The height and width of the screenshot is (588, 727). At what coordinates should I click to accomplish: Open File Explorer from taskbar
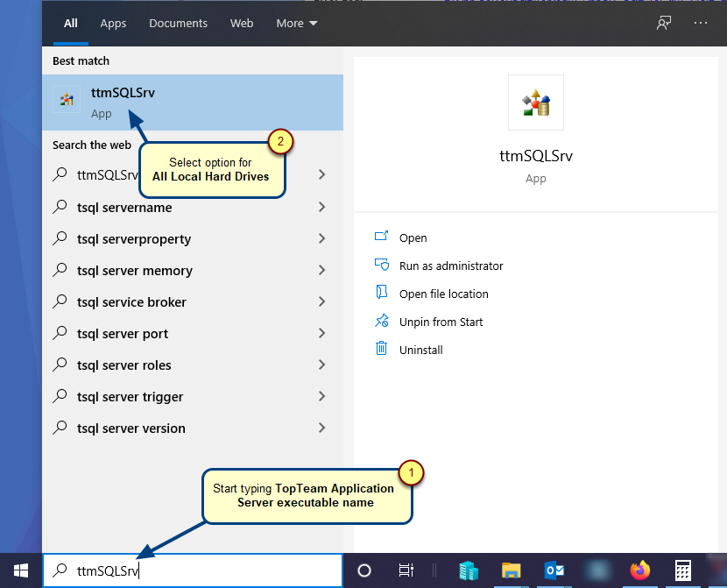[x=511, y=570]
